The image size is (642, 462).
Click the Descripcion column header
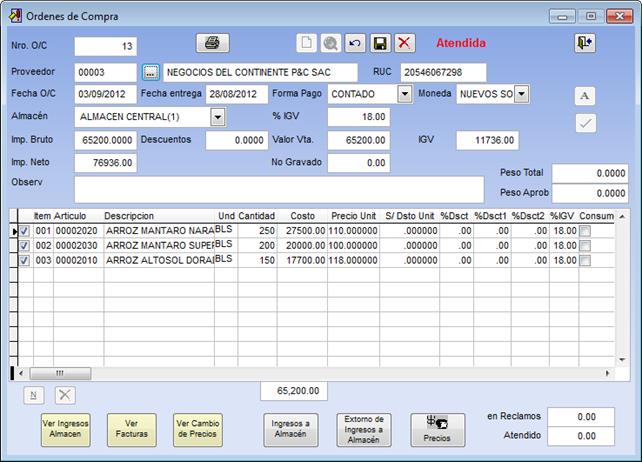(129, 216)
